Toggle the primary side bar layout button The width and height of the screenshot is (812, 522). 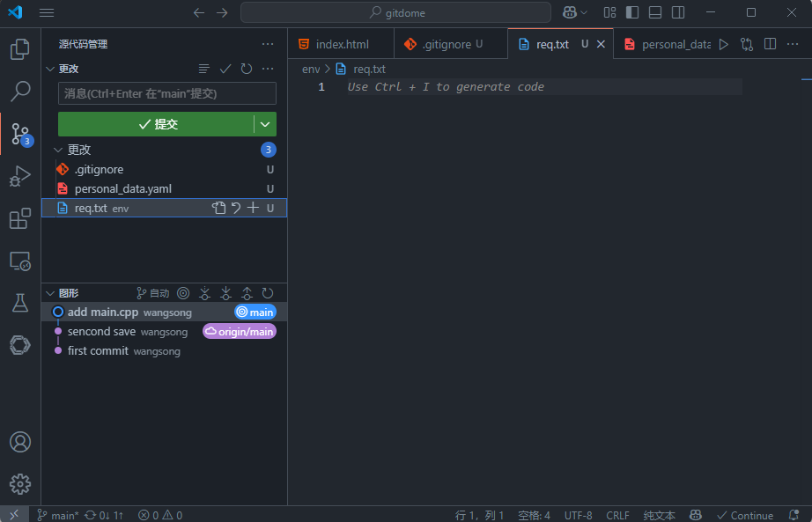coord(632,12)
